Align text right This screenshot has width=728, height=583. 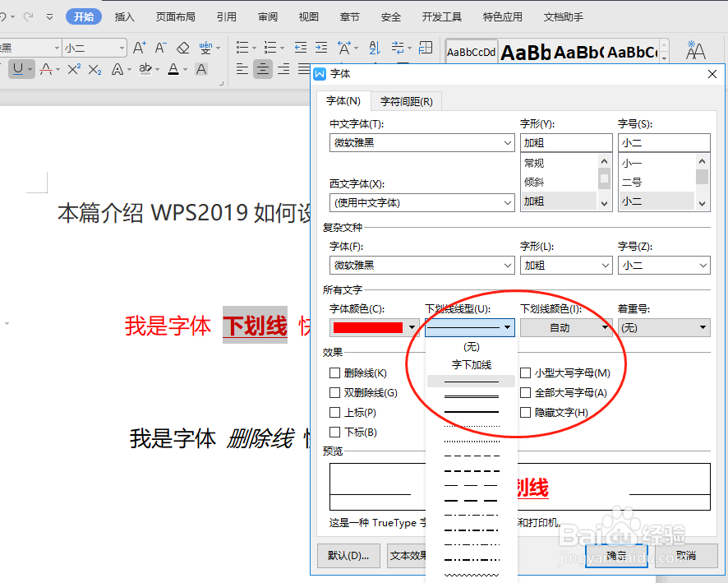click(x=283, y=70)
